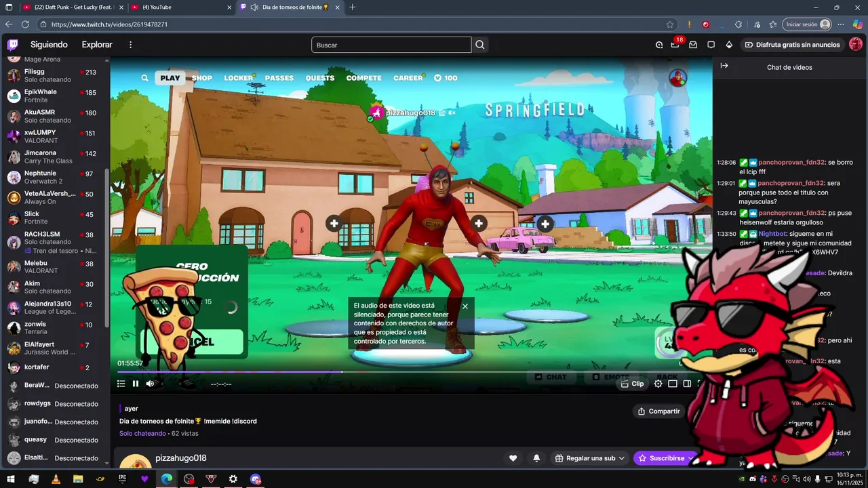Screen dimensions: 868x488
Task: Share video with Compartir button
Action: [658, 411]
